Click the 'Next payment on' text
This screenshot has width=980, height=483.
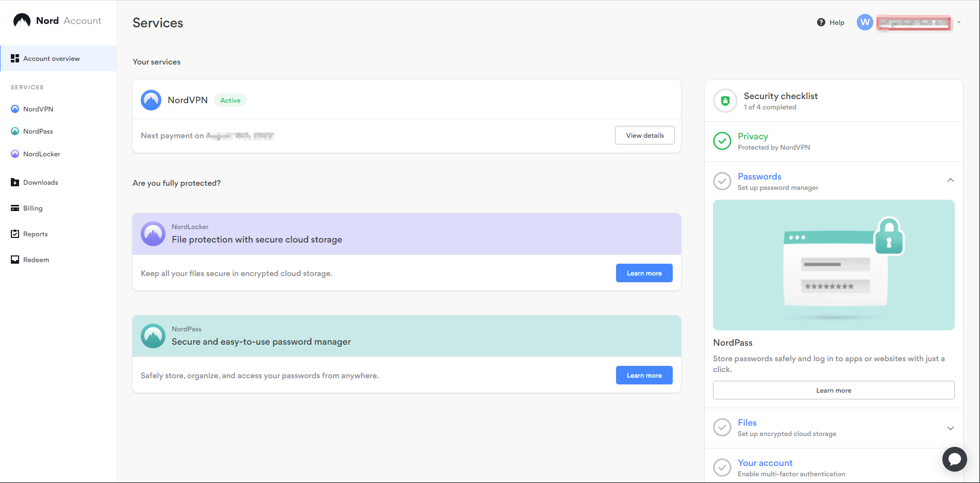pos(172,136)
